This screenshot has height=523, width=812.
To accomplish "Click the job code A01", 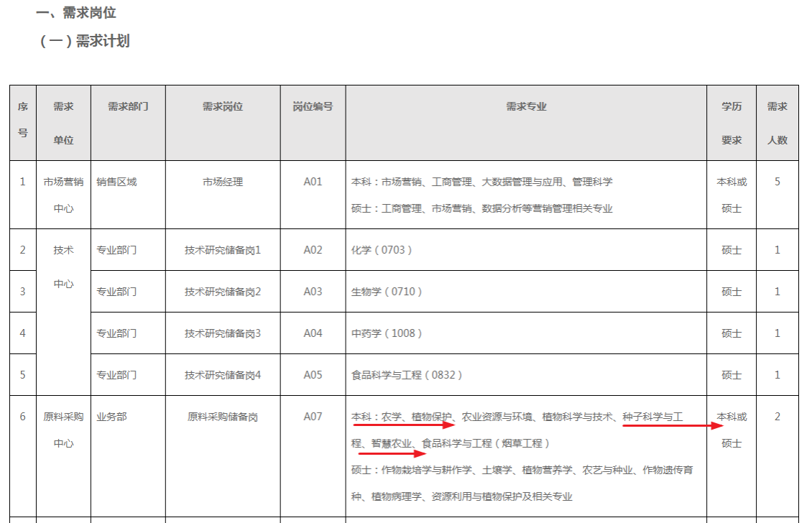I will 313,182.
